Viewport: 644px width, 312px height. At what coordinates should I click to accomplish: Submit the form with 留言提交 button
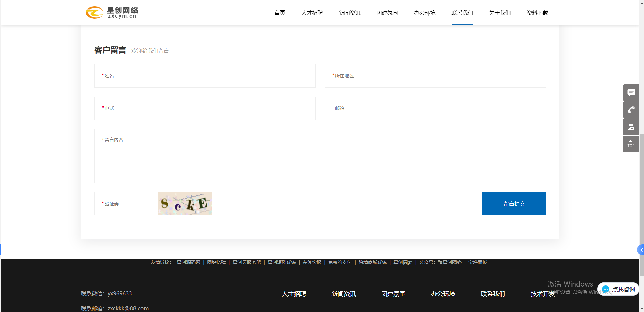point(514,204)
